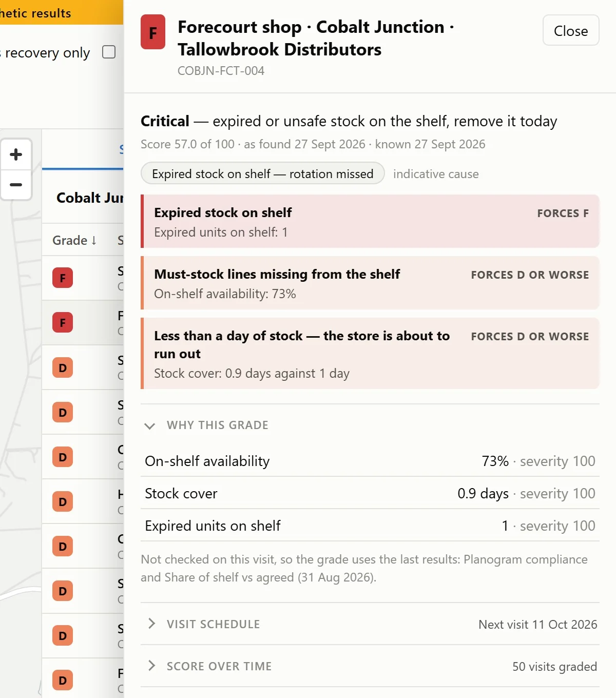This screenshot has width=616, height=698.
Task: Toggle the recovery only checkbox
Action: 109,52
